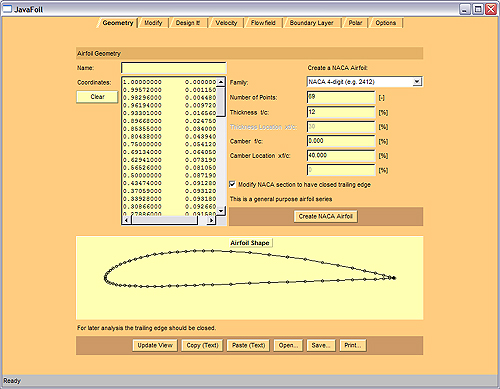Open the Polar tab
The height and width of the screenshot is (389, 500).
point(355,23)
